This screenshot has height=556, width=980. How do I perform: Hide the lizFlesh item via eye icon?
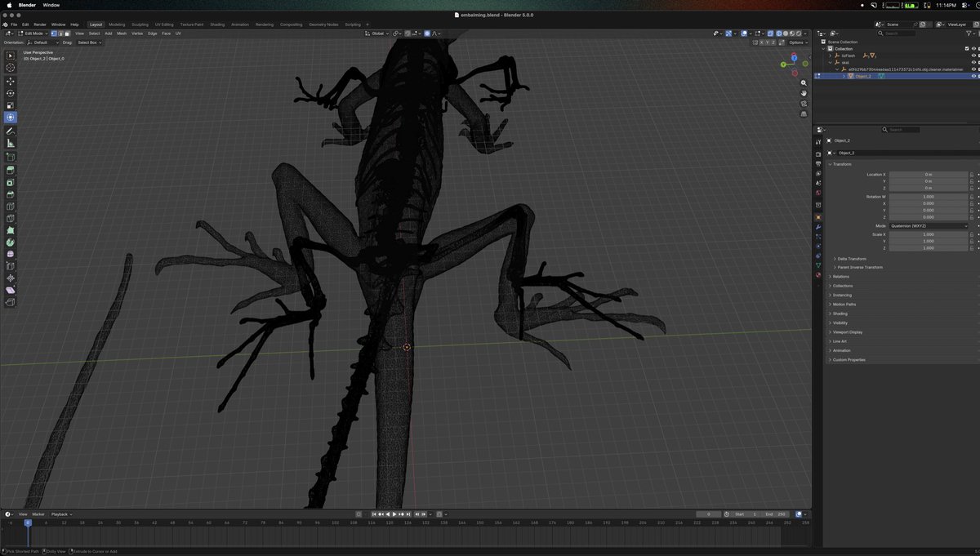[x=973, y=56]
